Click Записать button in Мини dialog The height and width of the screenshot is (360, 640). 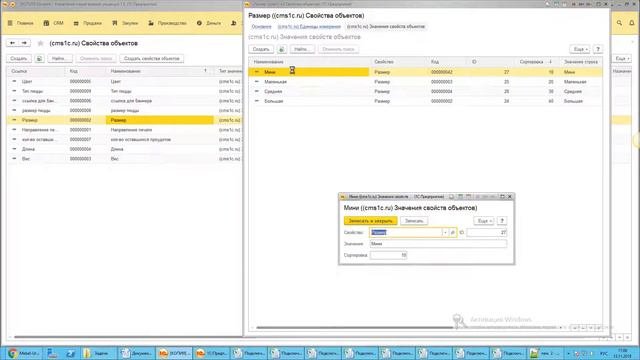tap(414, 221)
